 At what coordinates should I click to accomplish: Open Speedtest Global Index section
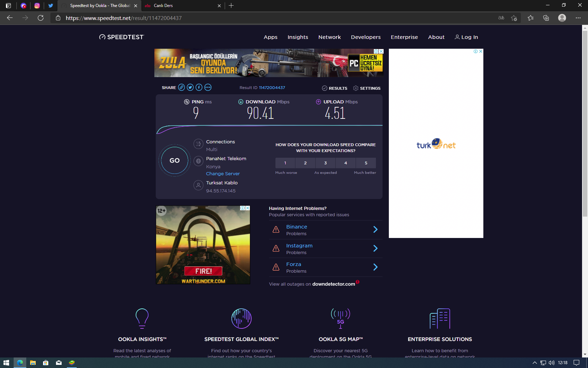(241, 339)
